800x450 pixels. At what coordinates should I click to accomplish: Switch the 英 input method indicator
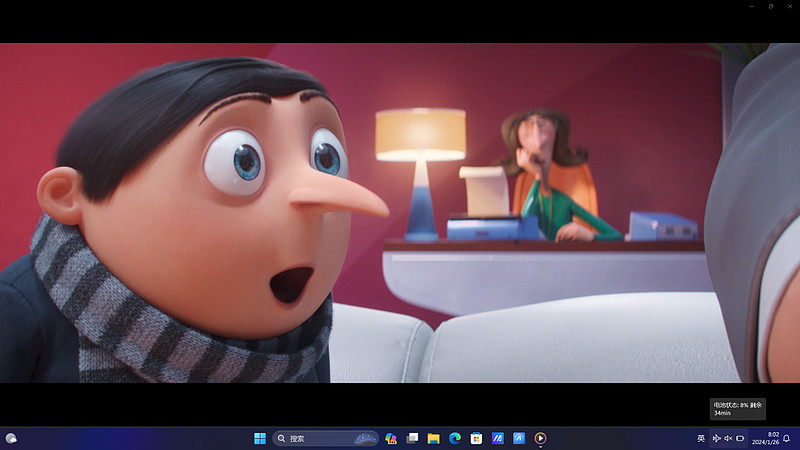pos(701,438)
